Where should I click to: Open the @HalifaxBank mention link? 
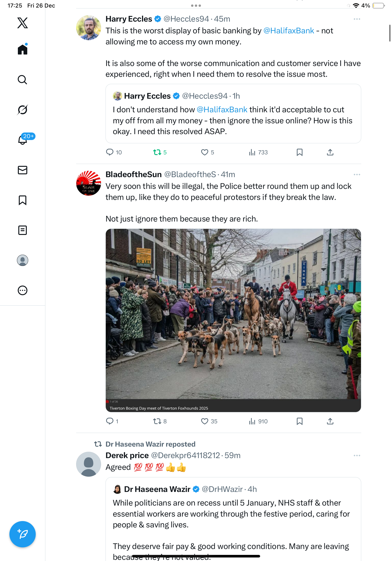288,31
